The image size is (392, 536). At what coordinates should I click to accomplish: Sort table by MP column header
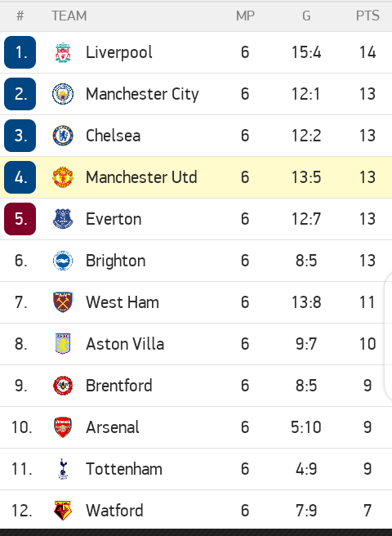pos(245,16)
